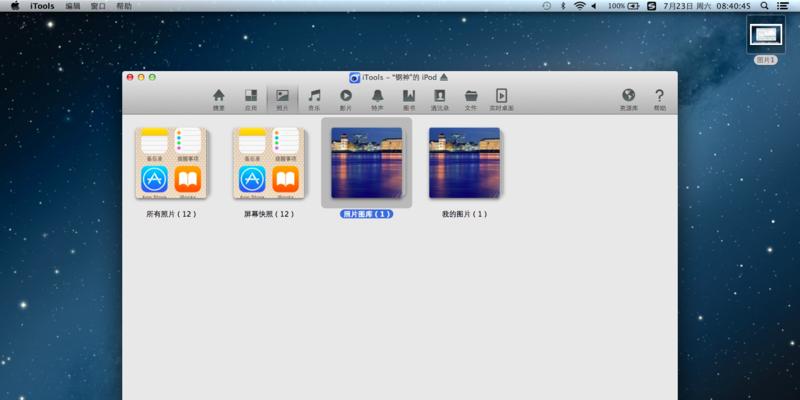Open the All Photos (所有照片) album
800x400 pixels.
pos(170,162)
